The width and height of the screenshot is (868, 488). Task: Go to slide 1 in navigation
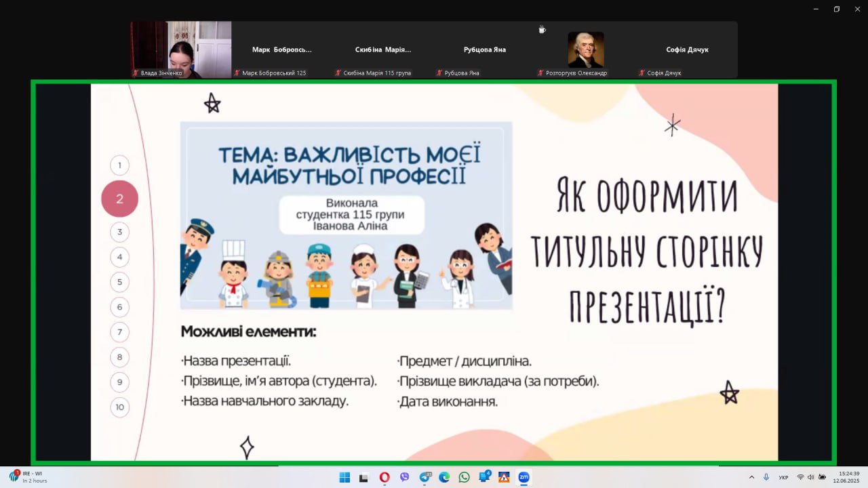tap(119, 165)
